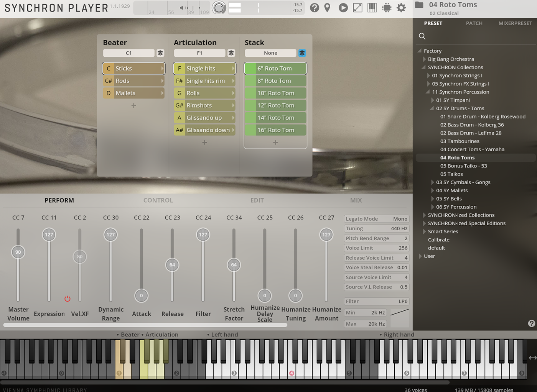This screenshot has height=392, width=537.
Task: Load the 05 Taikos preset
Action: click(451, 174)
